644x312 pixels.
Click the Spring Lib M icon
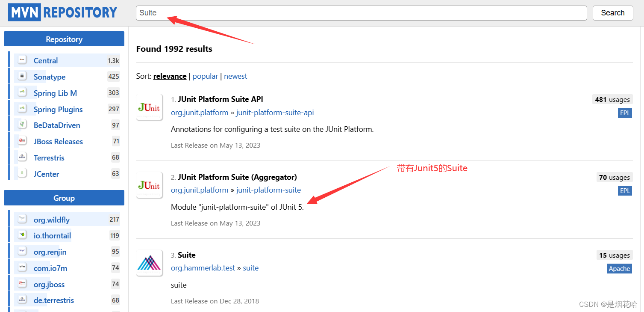(x=22, y=93)
